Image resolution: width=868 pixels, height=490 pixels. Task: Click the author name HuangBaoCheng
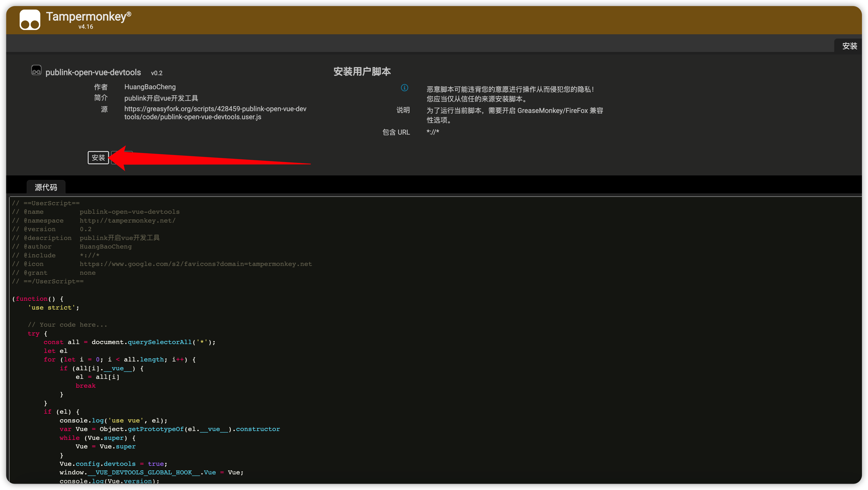tap(150, 87)
